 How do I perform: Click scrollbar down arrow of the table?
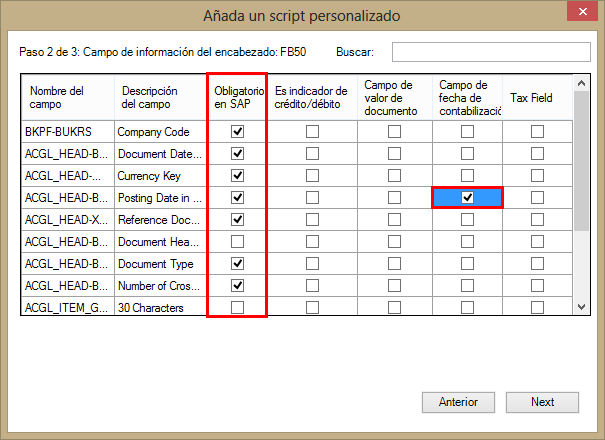(x=581, y=307)
